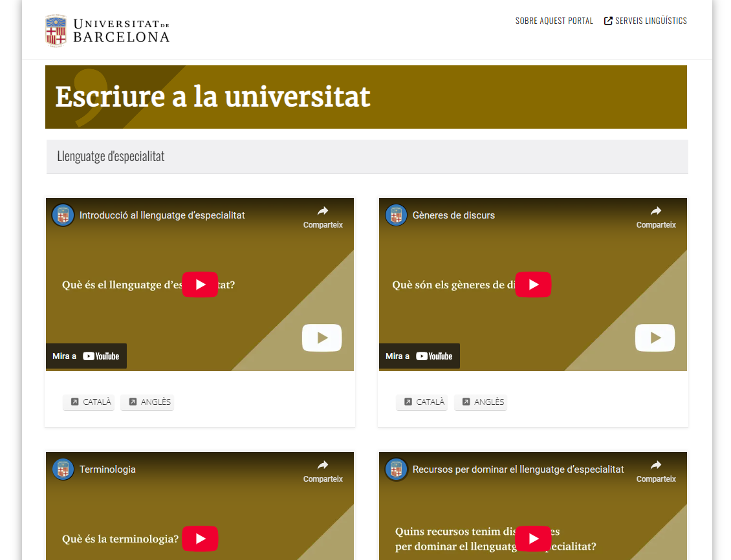Click Anglès button under Gèneres de discurs
731x560 pixels.
[x=481, y=402]
